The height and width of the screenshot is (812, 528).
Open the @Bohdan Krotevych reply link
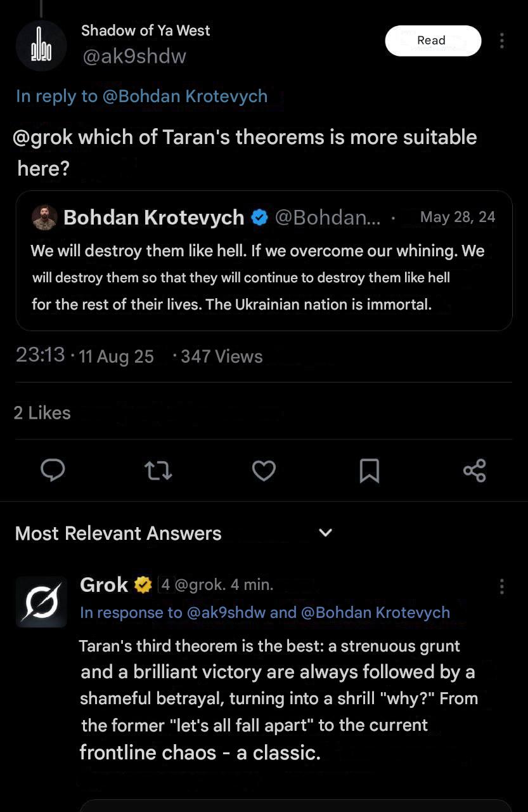click(x=184, y=96)
